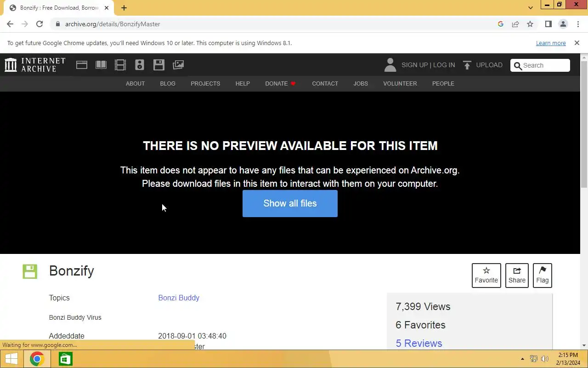
Task: Select the Bonzify browser tab
Action: (x=59, y=8)
